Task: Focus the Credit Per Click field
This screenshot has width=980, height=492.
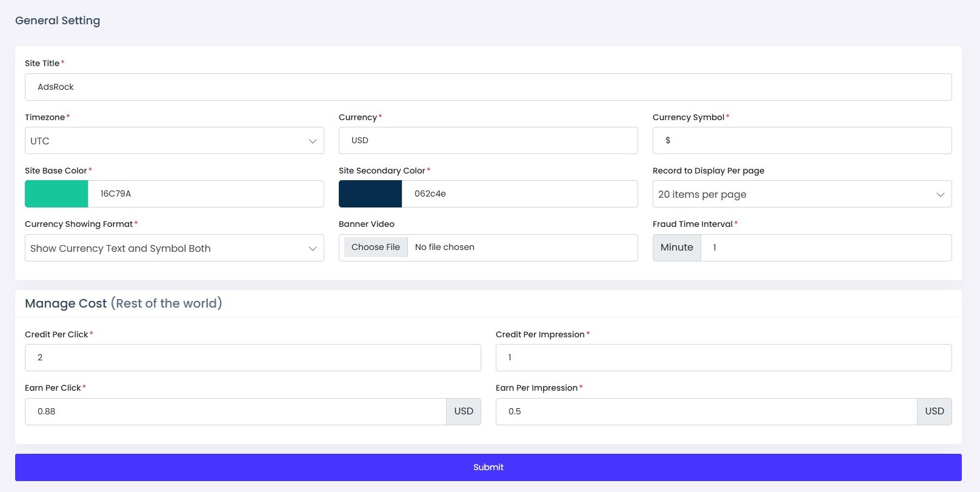Action: point(253,357)
